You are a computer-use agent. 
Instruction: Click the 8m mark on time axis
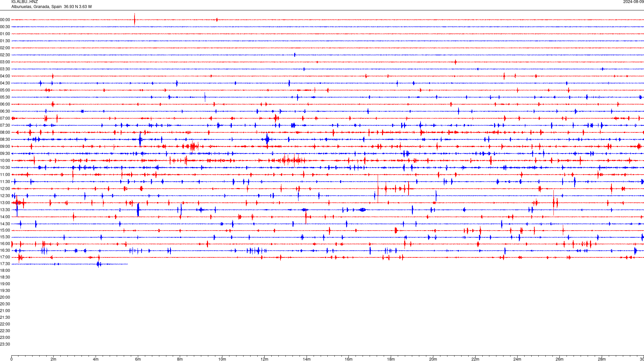coord(180,359)
